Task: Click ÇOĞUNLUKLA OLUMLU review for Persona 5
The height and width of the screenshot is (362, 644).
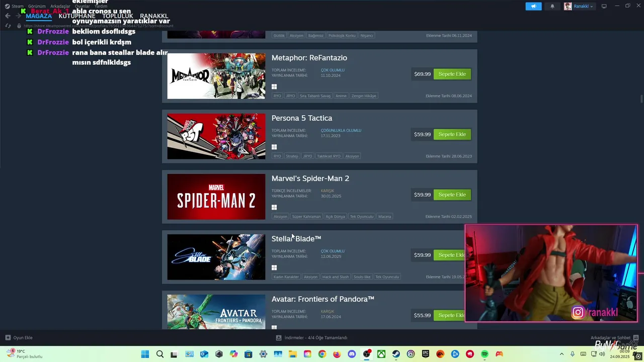Action: tap(341, 131)
